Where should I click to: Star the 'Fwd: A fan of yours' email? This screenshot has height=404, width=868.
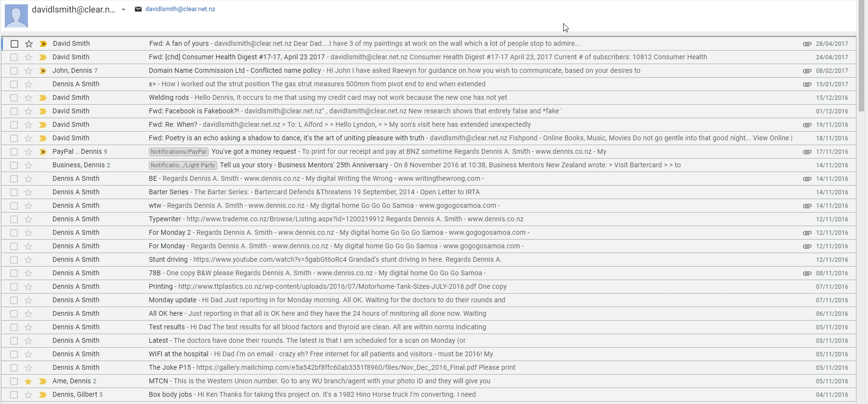click(29, 44)
